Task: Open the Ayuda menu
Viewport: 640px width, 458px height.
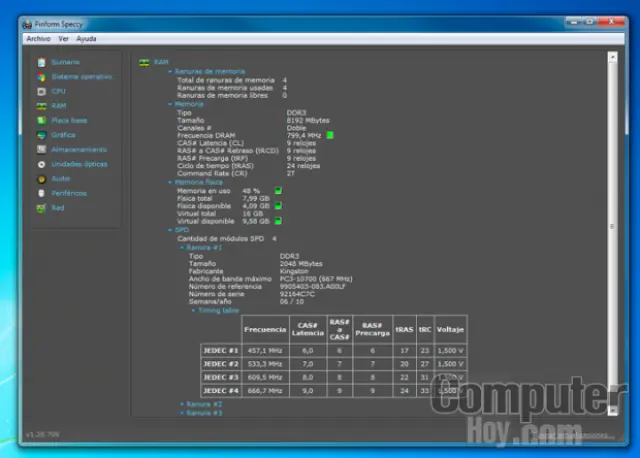Action: pos(87,38)
